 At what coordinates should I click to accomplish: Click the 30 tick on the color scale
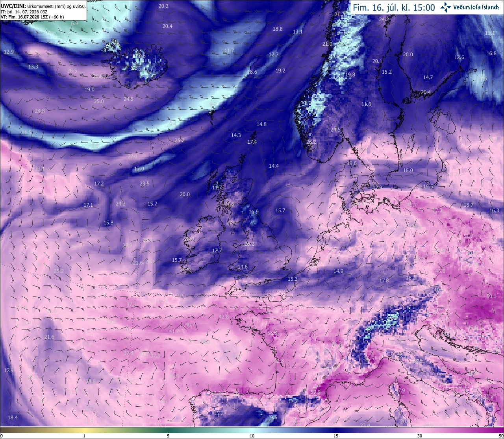click(420, 436)
